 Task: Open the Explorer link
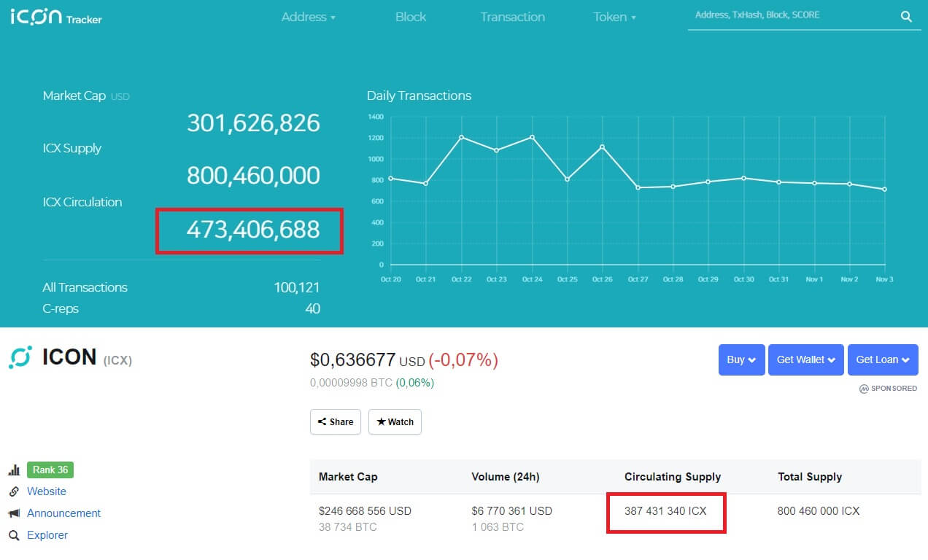coord(47,535)
